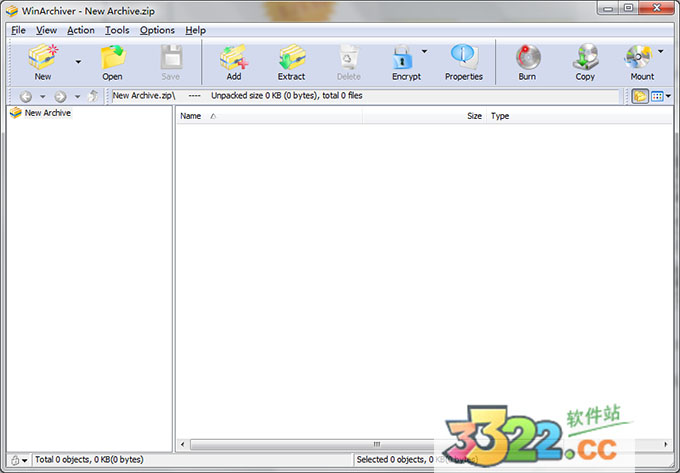Open the back history dropdown arrow
The height and width of the screenshot is (473, 680).
click(42, 96)
